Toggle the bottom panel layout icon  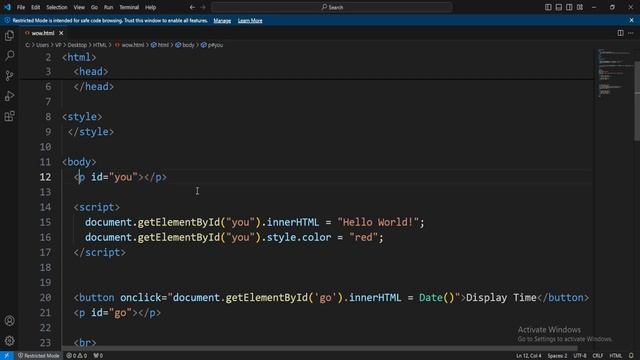pos(559,7)
